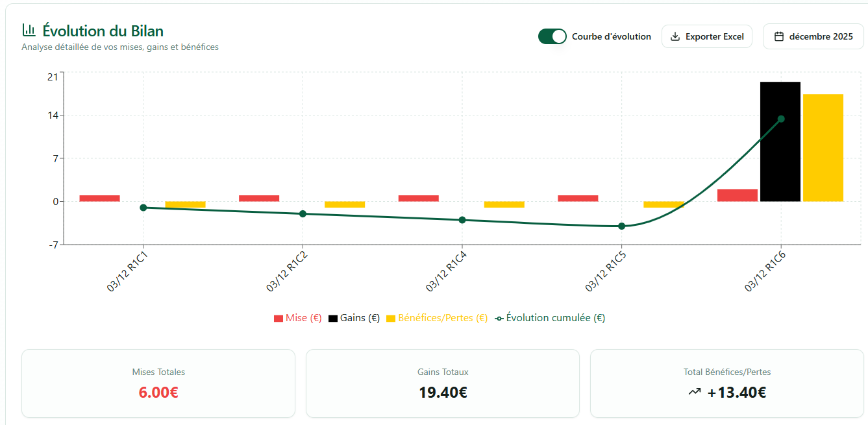The width and height of the screenshot is (868, 425).
Task: Click the Mises Totales 6.00€ card
Action: [x=158, y=383]
